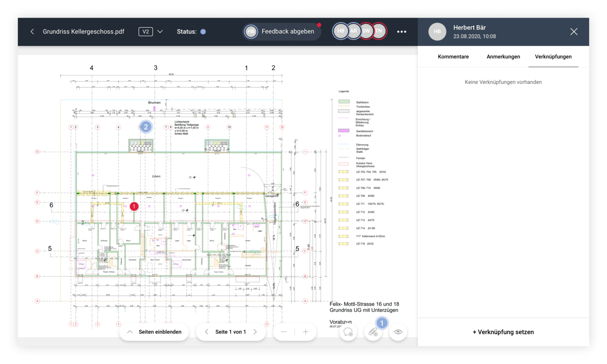Close the Herbert Bär side panel
Viewport: 607px width, 364px height.
574,32
